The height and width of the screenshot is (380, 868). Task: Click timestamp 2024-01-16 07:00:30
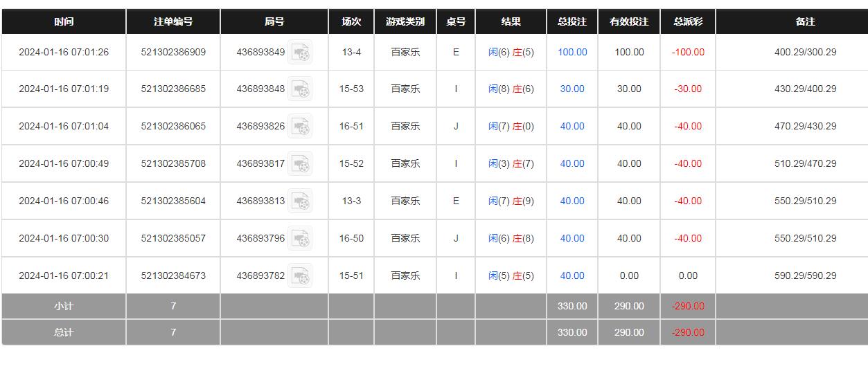coord(64,239)
